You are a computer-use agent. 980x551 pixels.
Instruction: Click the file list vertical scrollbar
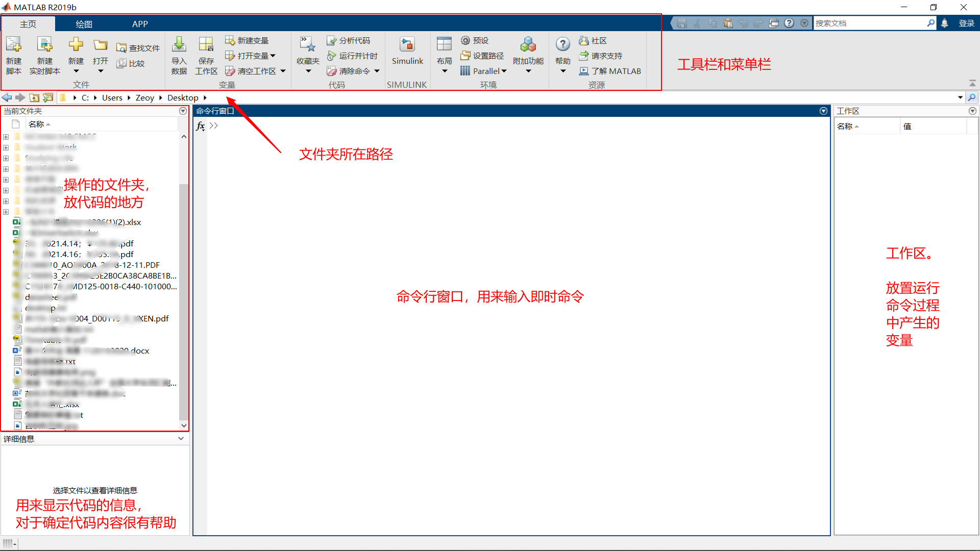(x=184, y=301)
